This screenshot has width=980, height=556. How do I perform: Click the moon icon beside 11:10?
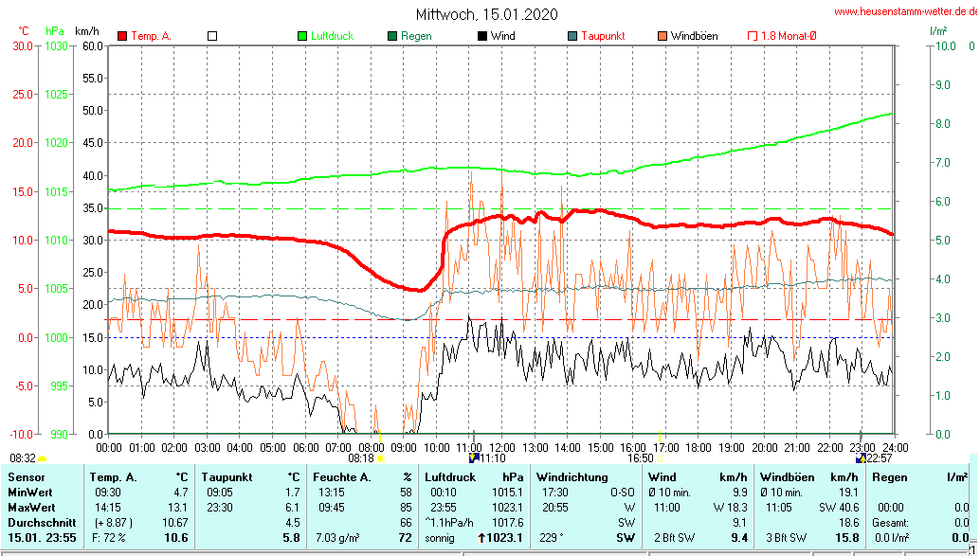(474, 457)
